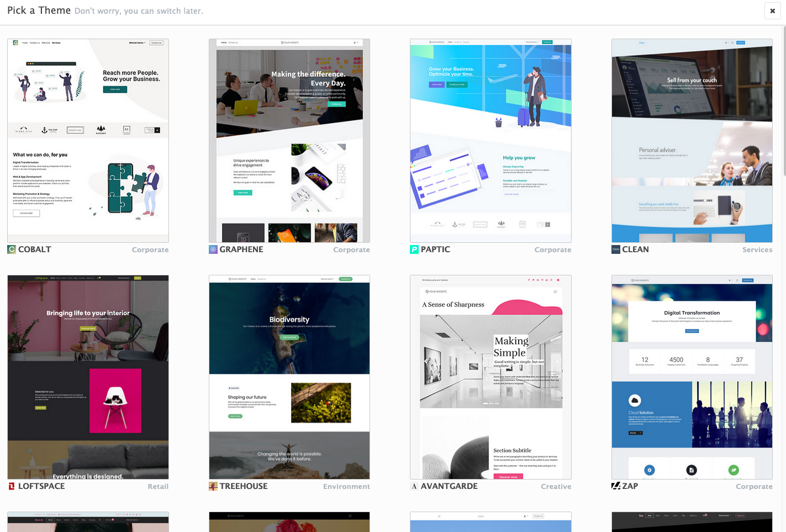Image resolution: width=786 pixels, height=532 pixels.
Task: Open the Corporate category next to COBALT
Action: pos(150,249)
